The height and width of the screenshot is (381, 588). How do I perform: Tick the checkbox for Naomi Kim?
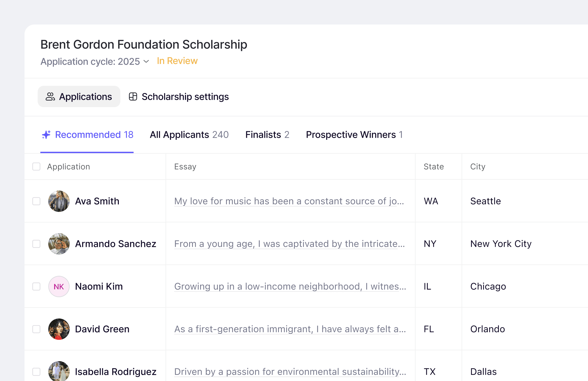pyautogui.click(x=36, y=287)
